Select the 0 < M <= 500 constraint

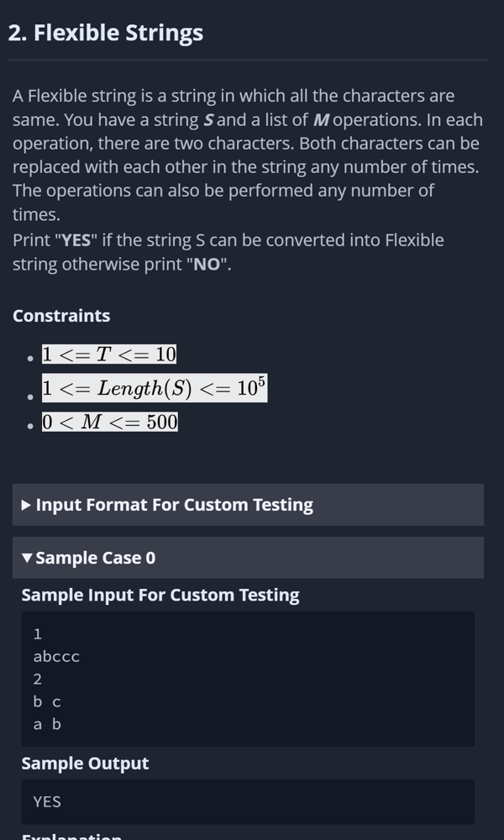click(x=110, y=423)
